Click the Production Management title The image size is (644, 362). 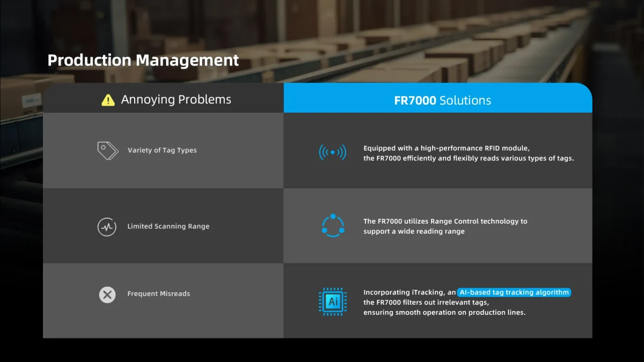click(x=143, y=60)
